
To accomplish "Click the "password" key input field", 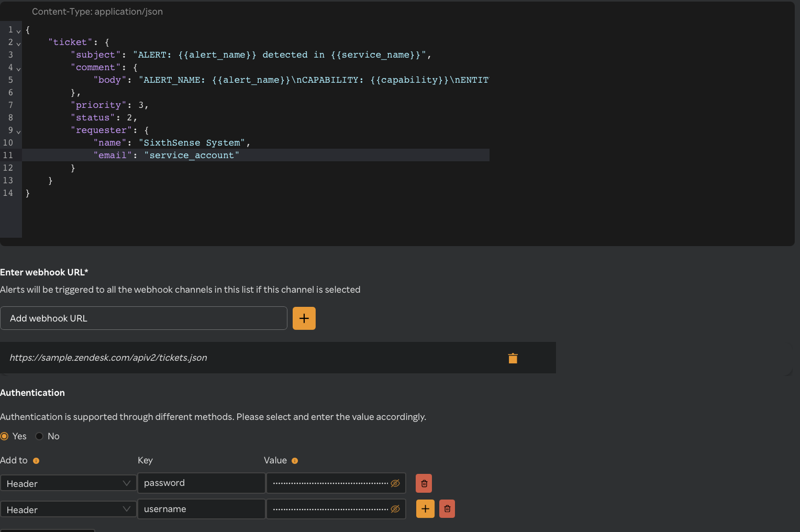I will (201, 483).
